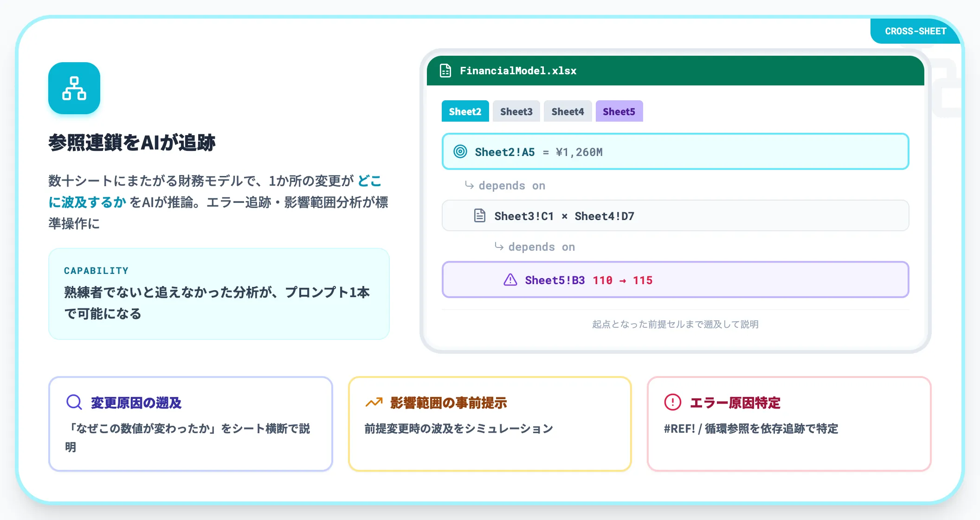980x520 pixels.
Task: Select the purple Sheet5 tab
Action: pos(619,111)
